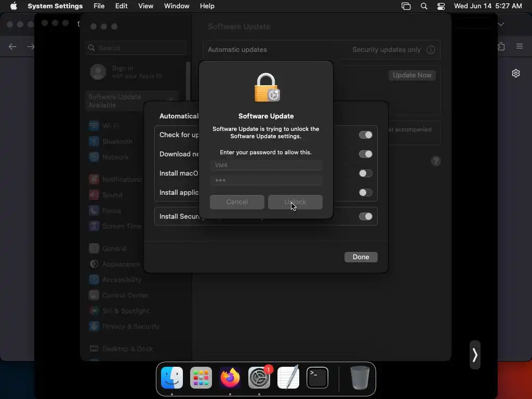Click browser back arrow

coord(12,46)
